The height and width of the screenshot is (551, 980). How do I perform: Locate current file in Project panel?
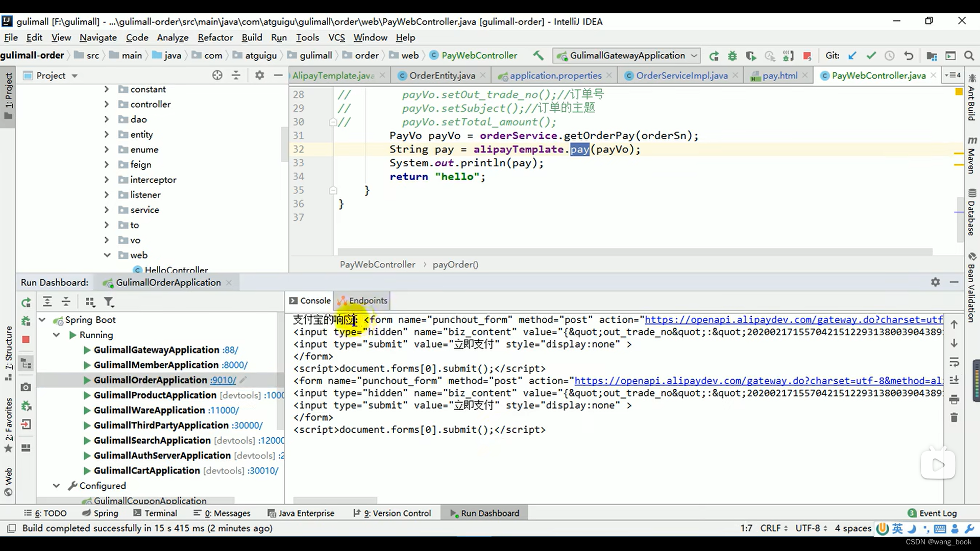(217, 76)
